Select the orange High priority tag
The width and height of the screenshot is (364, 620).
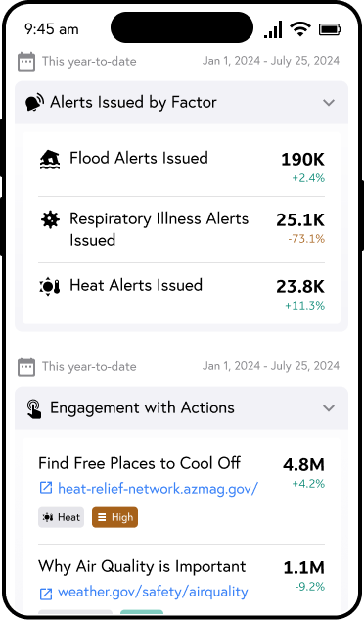(x=115, y=517)
